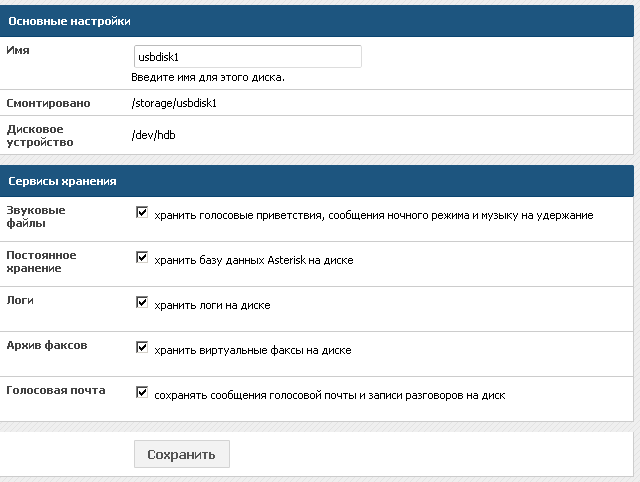Click the хранить логи на диске label
This screenshot has width=640, height=482.
pos(212,305)
